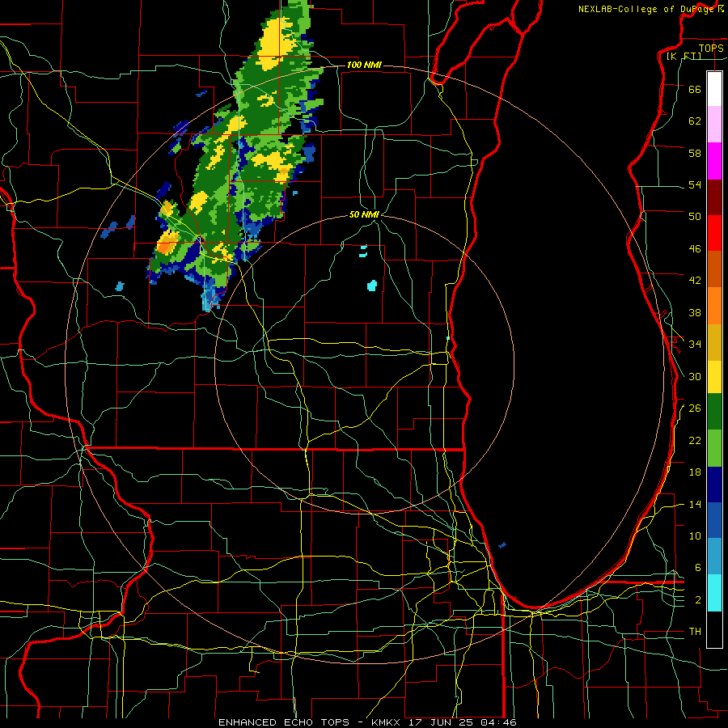The image size is (728, 728).
Task: Click the gold legend swatch near 34
Action: tap(714, 342)
